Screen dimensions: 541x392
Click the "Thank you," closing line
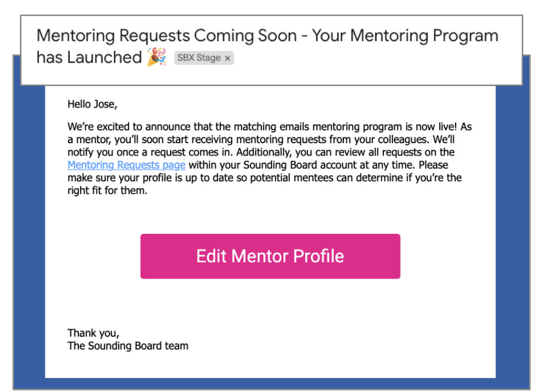(93, 333)
